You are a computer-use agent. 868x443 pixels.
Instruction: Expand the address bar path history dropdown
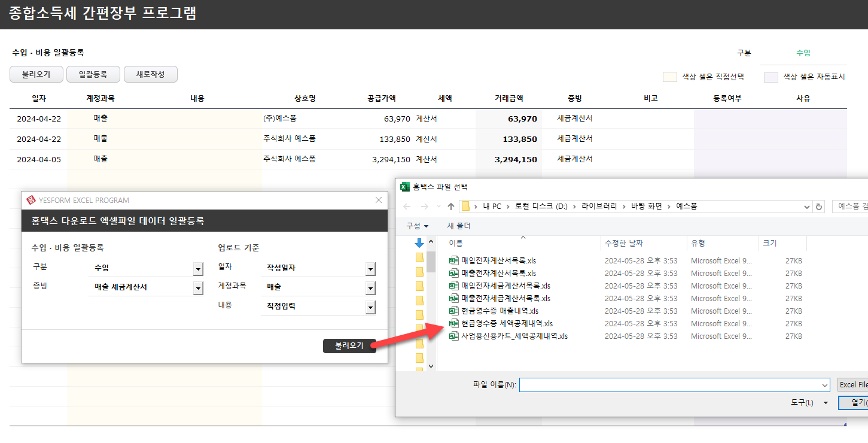807,207
